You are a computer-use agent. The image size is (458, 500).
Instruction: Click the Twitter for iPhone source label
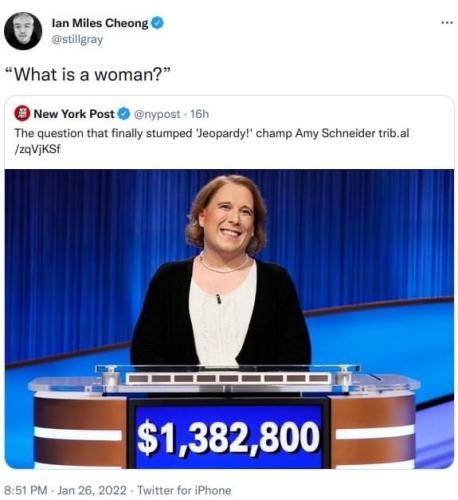click(x=184, y=490)
